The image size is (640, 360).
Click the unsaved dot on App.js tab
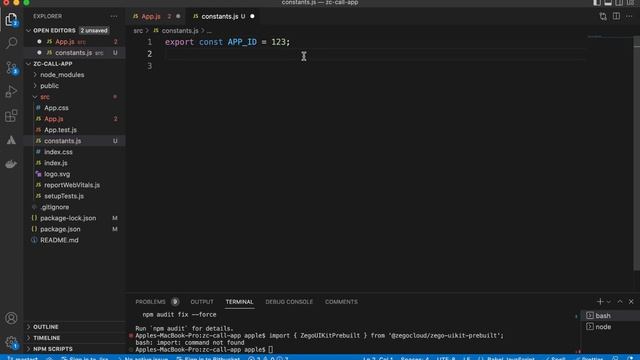178,16
